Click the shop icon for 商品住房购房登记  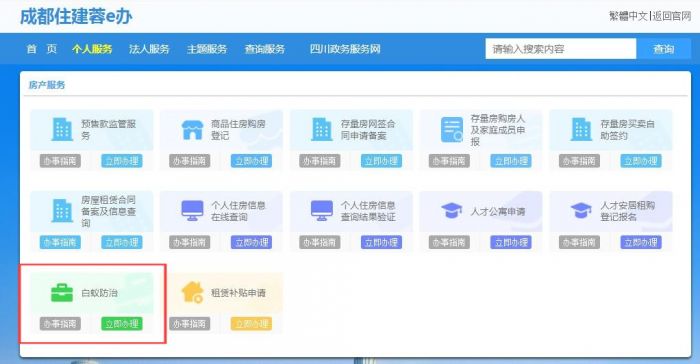pyautogui.click(x=192, y=130)
